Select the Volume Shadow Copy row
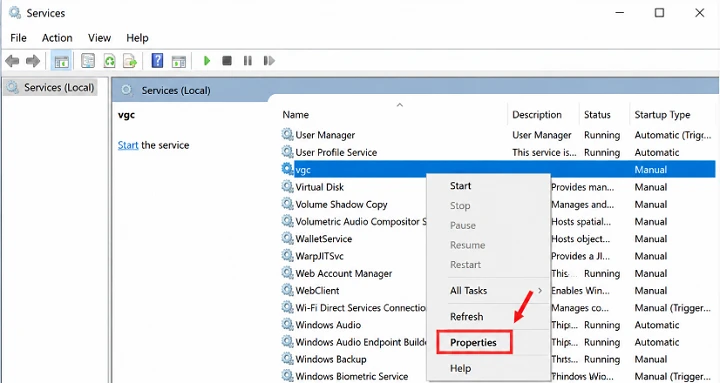 coord(354,204)
